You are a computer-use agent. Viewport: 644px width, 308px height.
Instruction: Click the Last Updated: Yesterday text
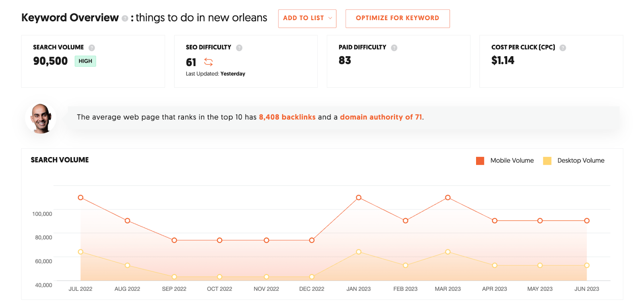click(x=215, y=74)
